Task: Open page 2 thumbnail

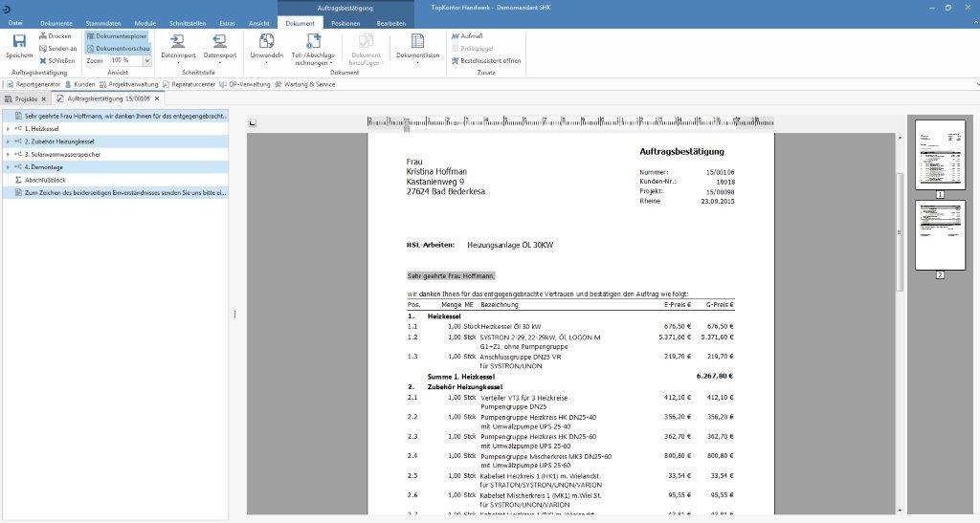Action: coord(940,235)
